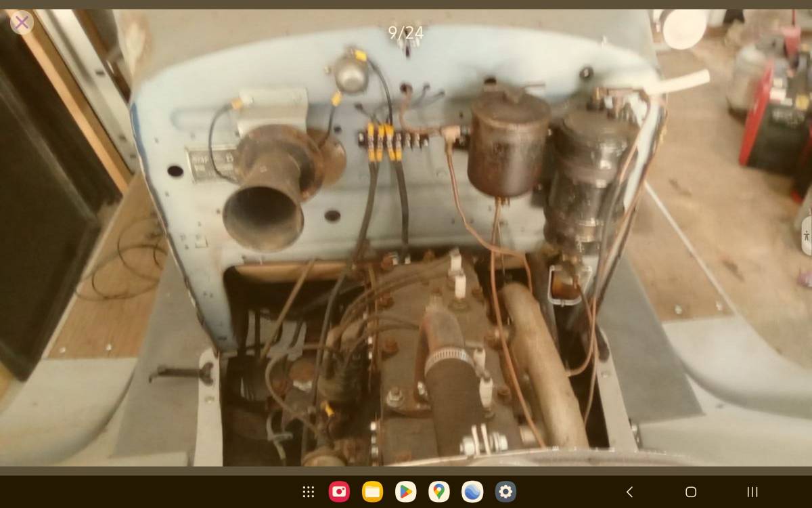This screenshot has width=812, height=508.
Task: Open Google Maps from the taskbar
Action: 438,492
